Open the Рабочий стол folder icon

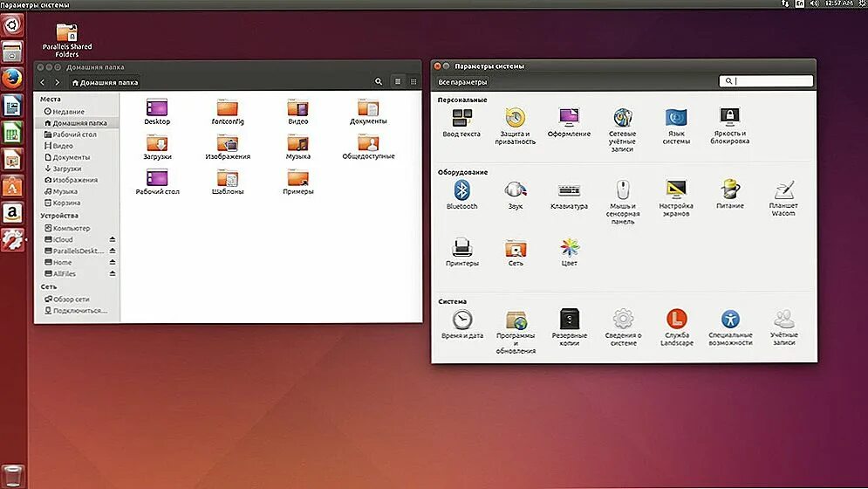click(x=157, y=182)
